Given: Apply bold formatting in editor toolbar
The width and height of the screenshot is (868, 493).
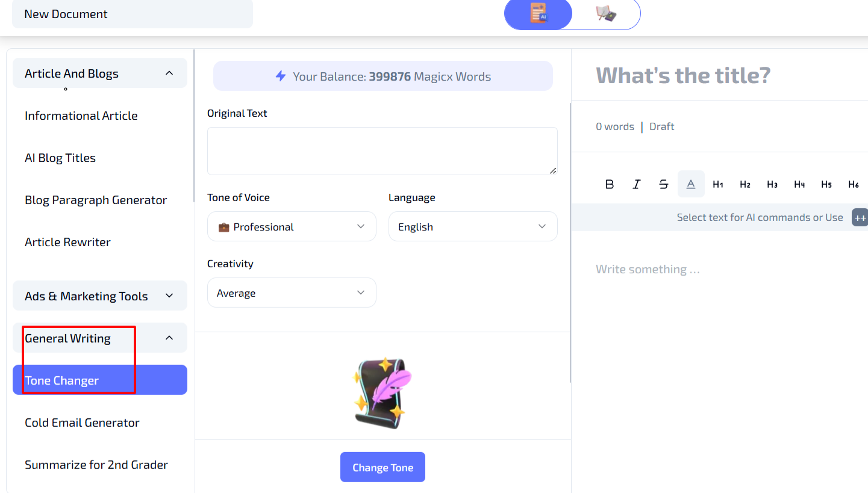Looking at the screenshot, I should coord(610,184).
